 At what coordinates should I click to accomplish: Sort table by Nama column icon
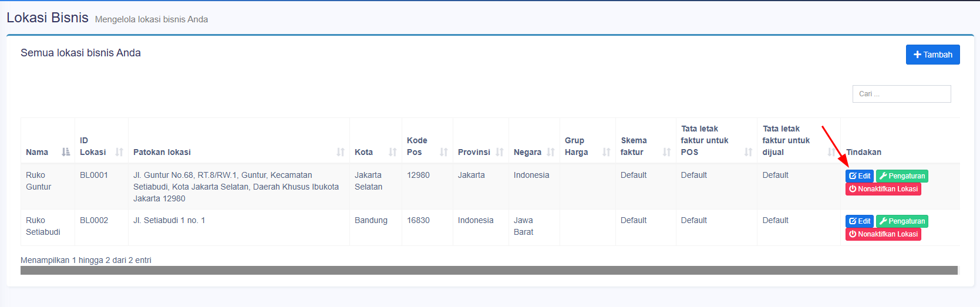pos(66,152)
